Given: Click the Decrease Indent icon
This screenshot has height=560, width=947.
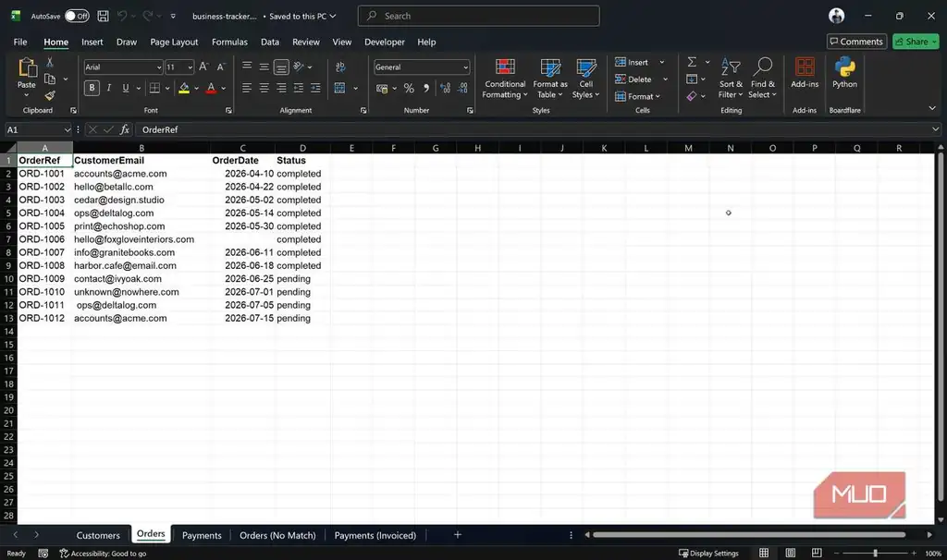Looking at the screenshot, I should 299,88.
